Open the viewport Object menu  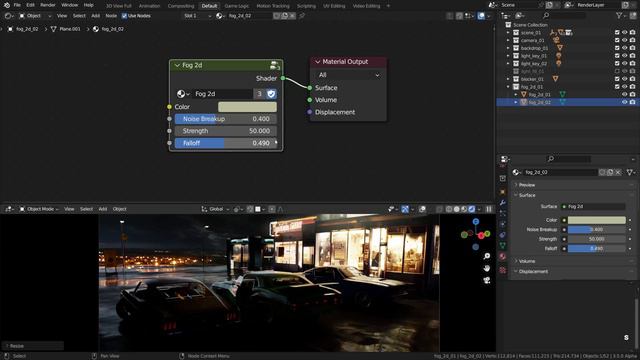coord(120,209)
